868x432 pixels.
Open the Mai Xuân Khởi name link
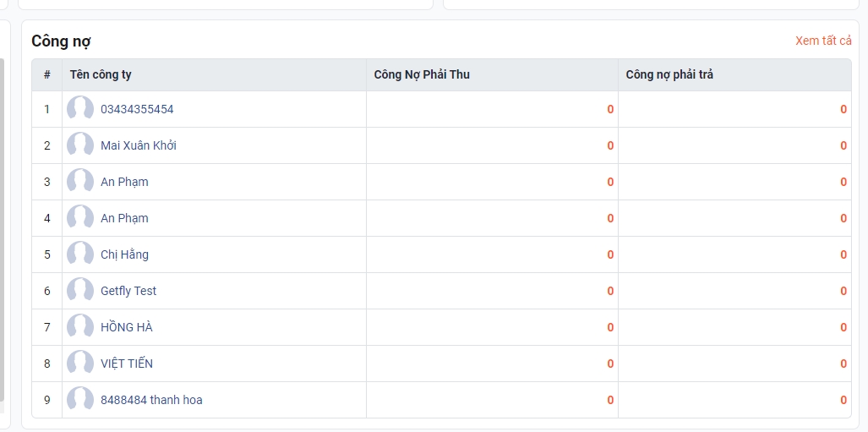[139, 145]
